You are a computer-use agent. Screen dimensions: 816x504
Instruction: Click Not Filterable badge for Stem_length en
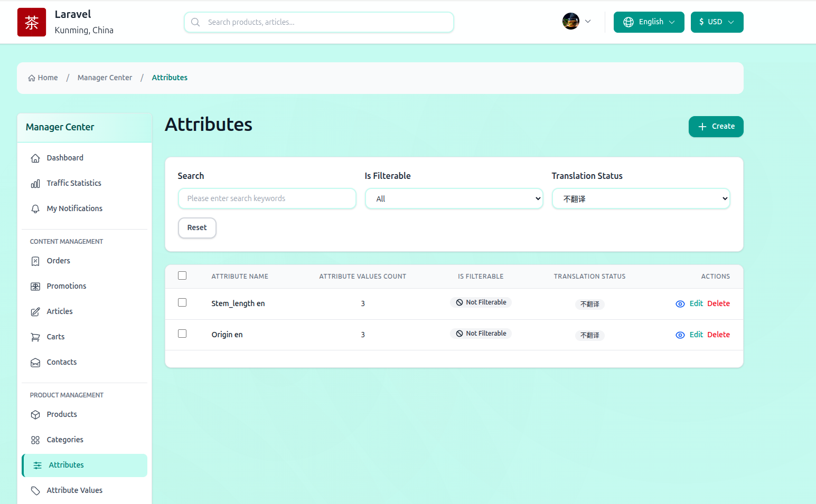point(481,302)
